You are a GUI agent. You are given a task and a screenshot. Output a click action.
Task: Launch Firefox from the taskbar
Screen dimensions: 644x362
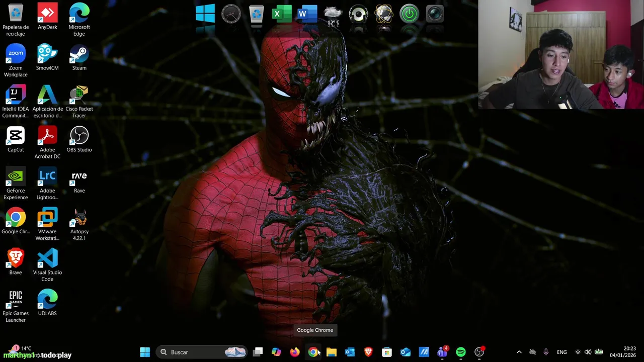click(295, 352)
